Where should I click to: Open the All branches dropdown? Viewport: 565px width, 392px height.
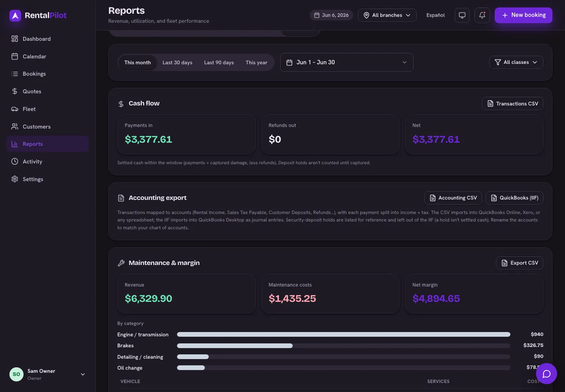387,15
